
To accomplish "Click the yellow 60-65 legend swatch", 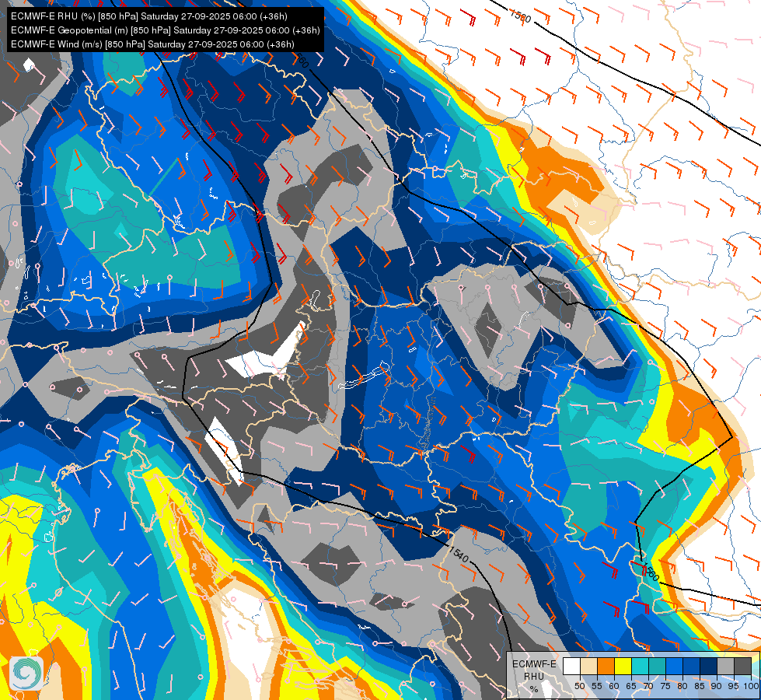I will point(623,667).
